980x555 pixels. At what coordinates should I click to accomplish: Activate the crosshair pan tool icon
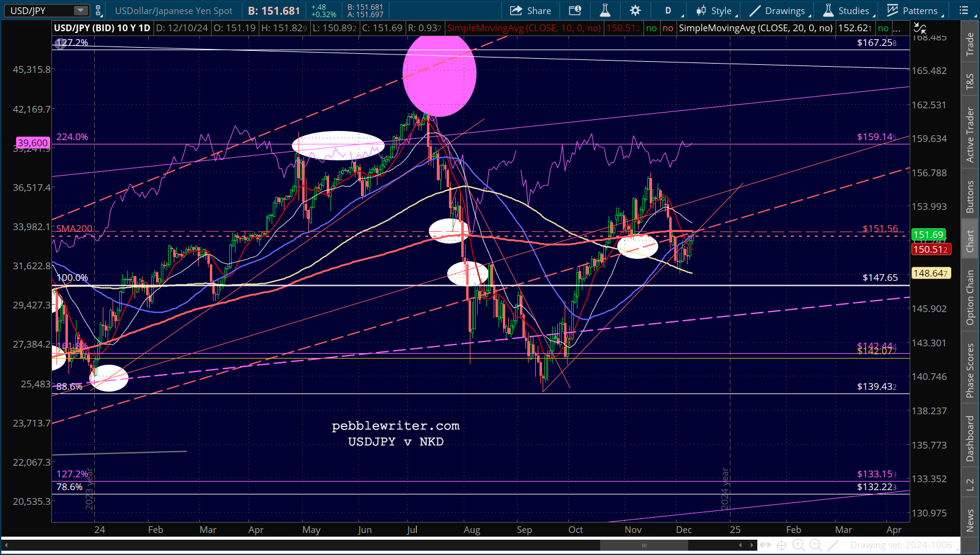(781, 545)
